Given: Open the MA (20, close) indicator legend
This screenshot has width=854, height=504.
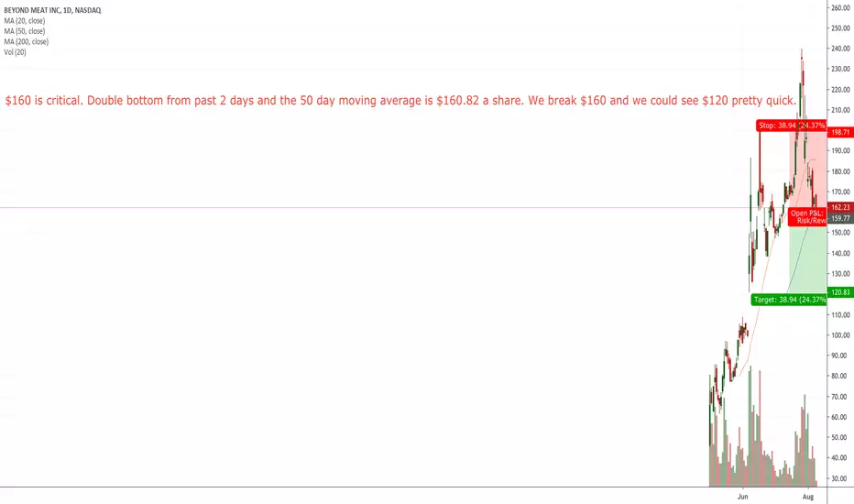Looking at the screenshot, I should pyautogui.click(x=25, y=21).
